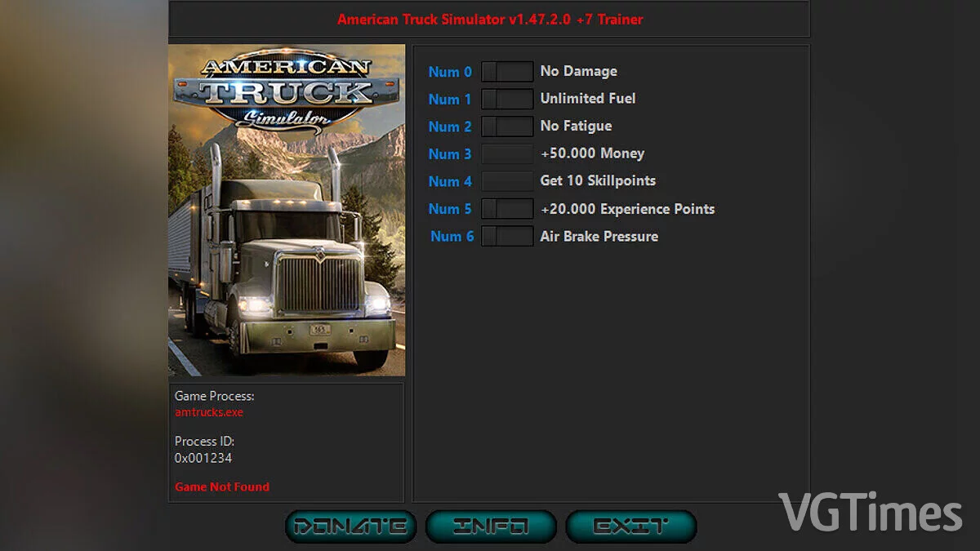
Task: Click the Game Not Found status text
Action: [222, 487]
